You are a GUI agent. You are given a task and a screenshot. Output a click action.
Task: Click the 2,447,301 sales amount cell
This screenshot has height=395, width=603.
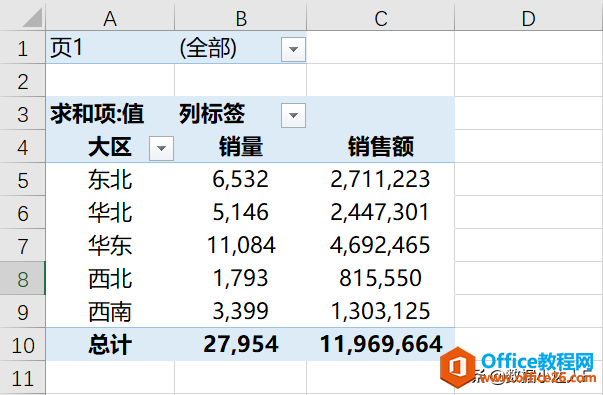381,213
